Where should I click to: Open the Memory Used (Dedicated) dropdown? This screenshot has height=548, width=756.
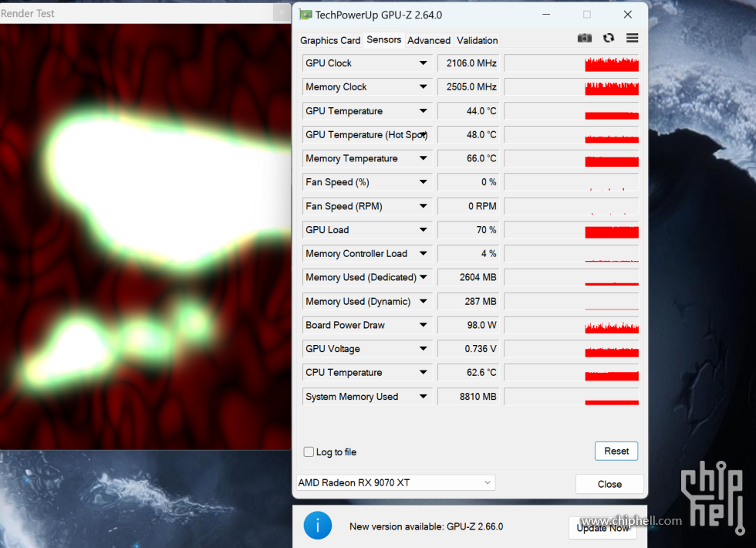423,277
